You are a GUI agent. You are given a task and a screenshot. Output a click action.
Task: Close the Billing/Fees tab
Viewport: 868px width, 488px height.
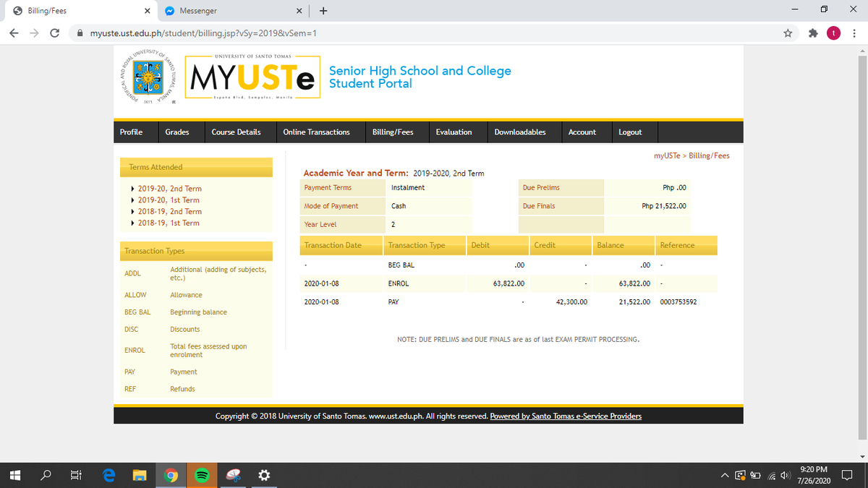[147, 11]
